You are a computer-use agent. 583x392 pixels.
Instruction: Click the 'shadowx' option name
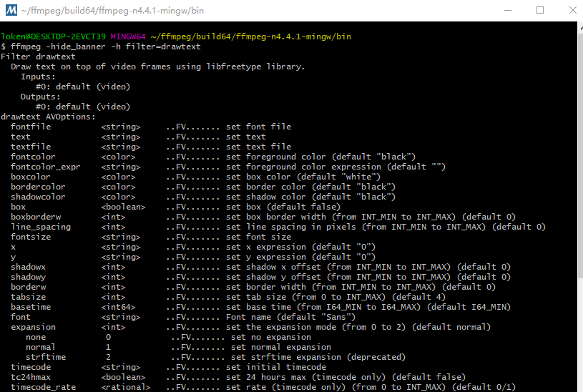click(x=29, y=267)
